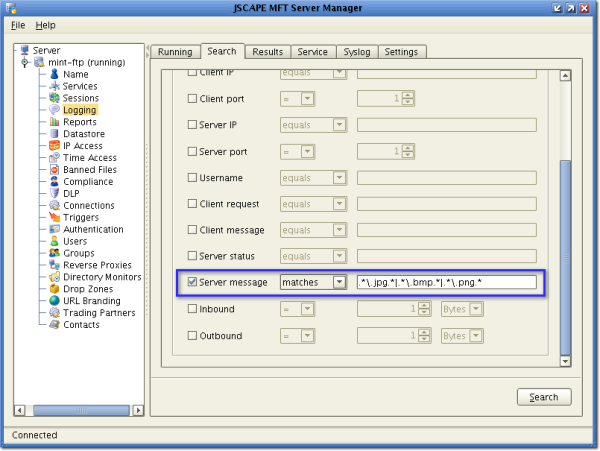Click the Reverse Proxies icon
Screen dimensions: 600x451
tap(54, 265)
